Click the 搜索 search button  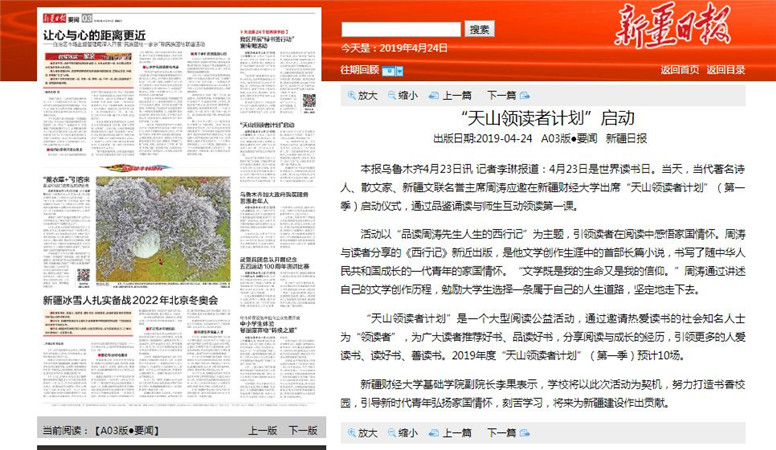[x=480, y=30]
